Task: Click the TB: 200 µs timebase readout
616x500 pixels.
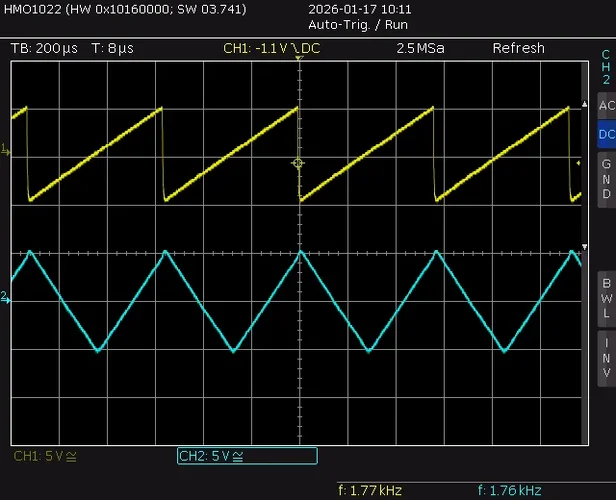Action: pyautogui.click(x=44, y=48)
